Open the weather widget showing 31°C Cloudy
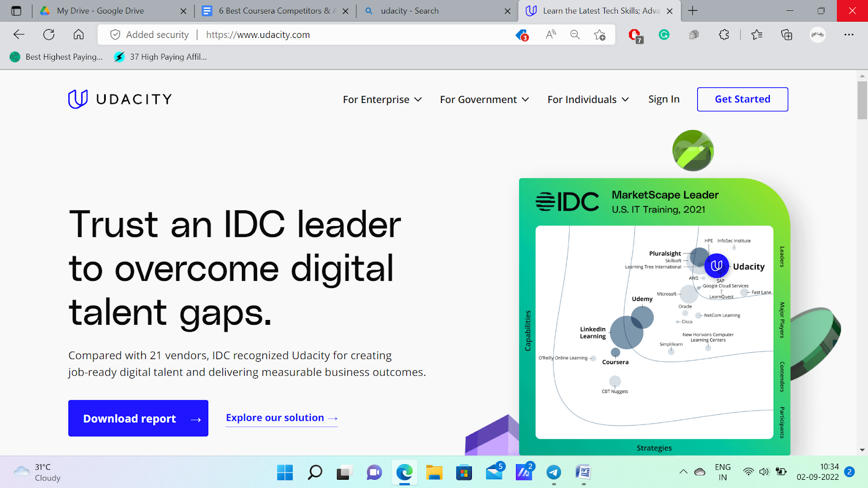 37,472
